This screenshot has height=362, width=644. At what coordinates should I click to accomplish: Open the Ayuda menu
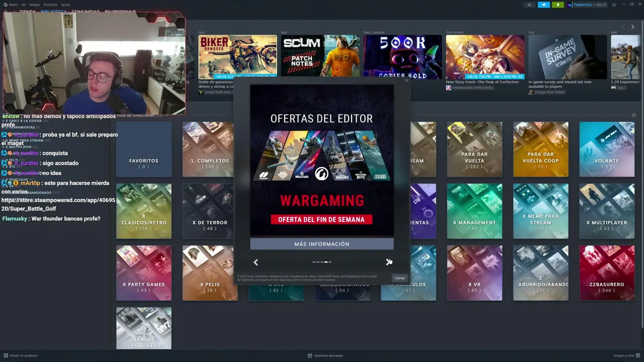coord(65,5)
